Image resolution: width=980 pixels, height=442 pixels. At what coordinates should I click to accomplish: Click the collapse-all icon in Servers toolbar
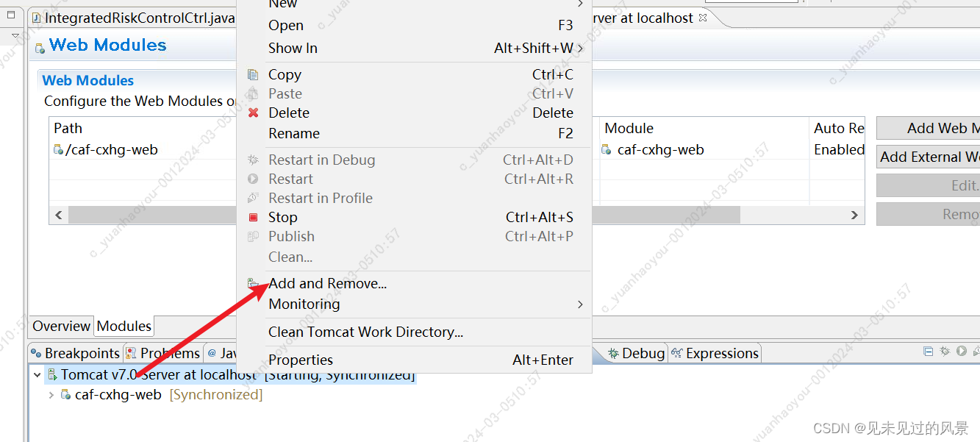click(929, 352)
